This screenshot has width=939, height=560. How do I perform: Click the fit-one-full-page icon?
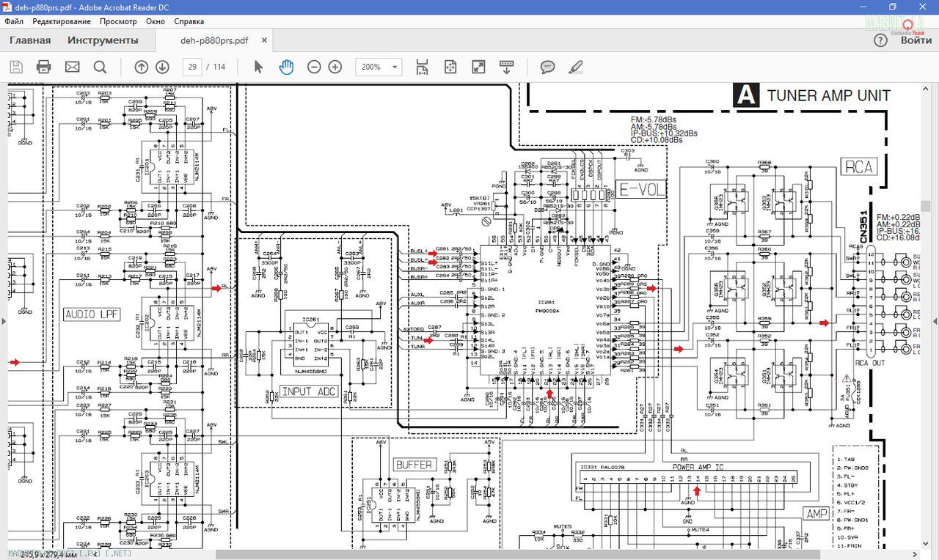point(450,67)
